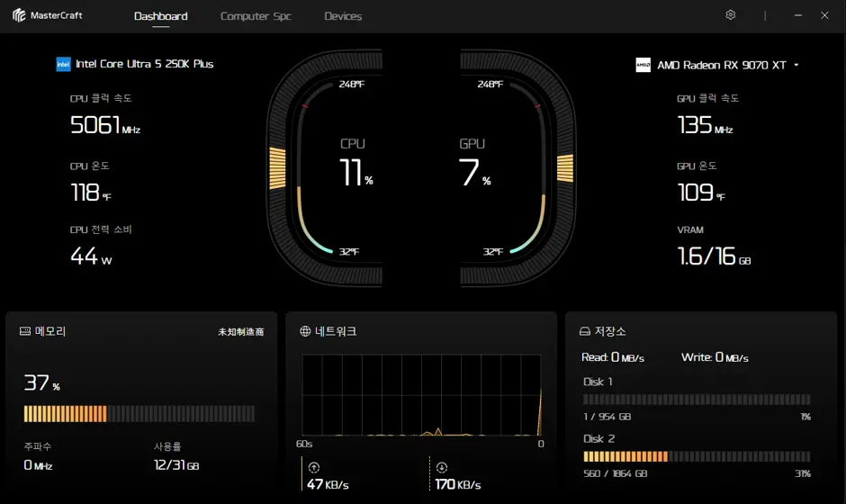Select the Intel Core Ultra 5 250K Plus label
The height and width of the screenshot is (504, 846).
pos(145,64)
